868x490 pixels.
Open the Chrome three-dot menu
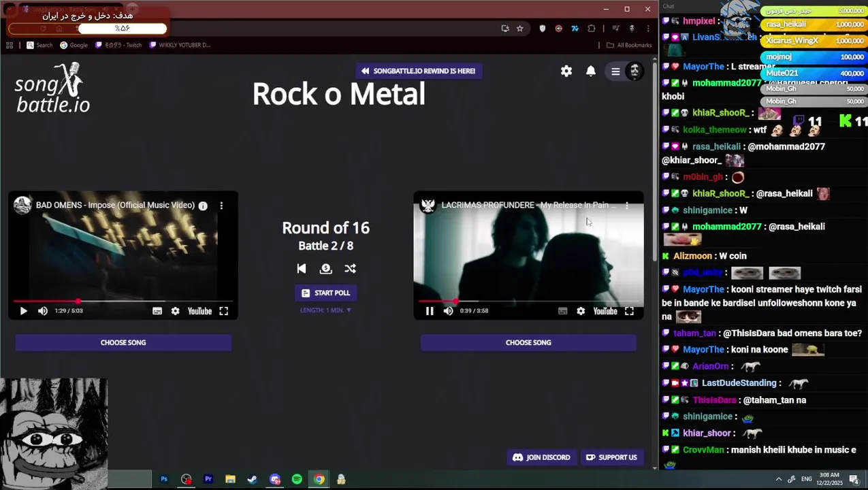pos(648,29)
